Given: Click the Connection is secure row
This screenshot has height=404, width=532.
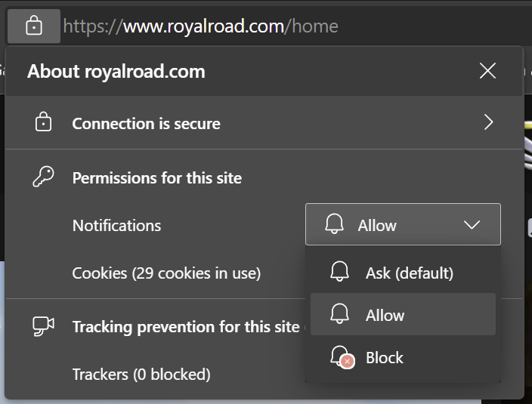Looking at the screenshot, I should (x=264, y=122).
